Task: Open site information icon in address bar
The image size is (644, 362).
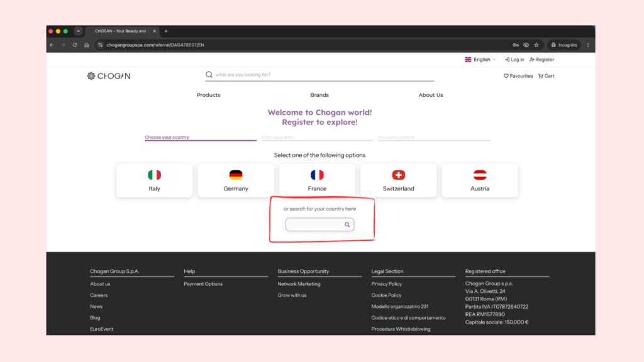Action: point(100,45)
